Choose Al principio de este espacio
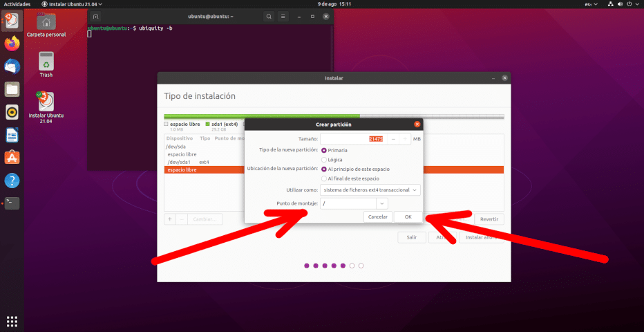This screenshot has width=644, height=332. 324,169
